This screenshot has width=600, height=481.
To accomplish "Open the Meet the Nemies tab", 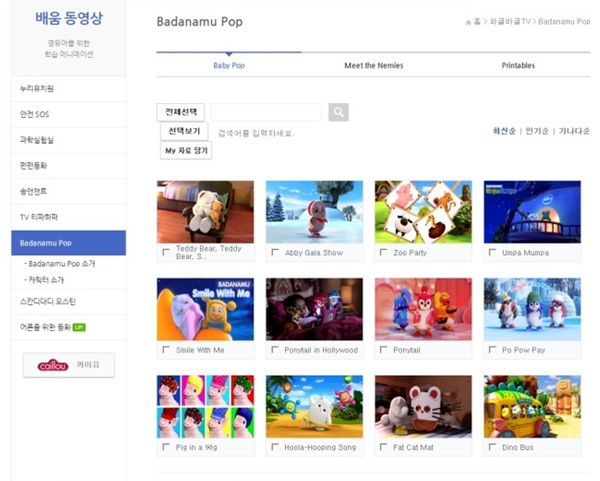I will 374,65.
